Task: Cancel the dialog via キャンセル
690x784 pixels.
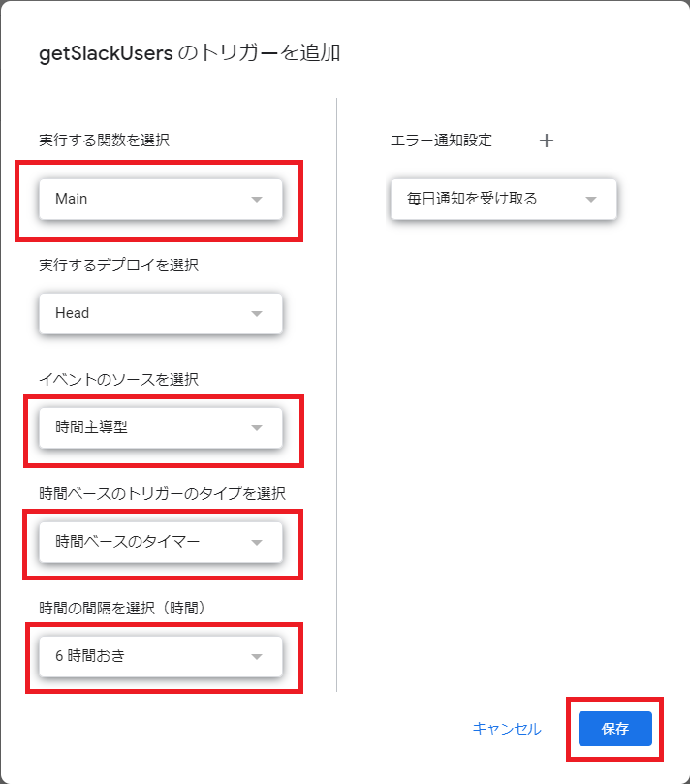Action: (x=507, y=729)
